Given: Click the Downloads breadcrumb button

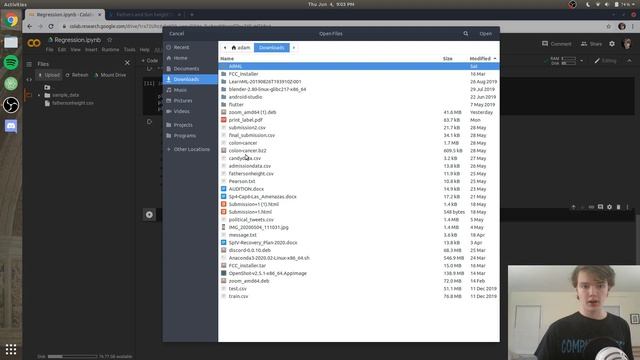Looking at the screenshot, I should tap(271, 48).
